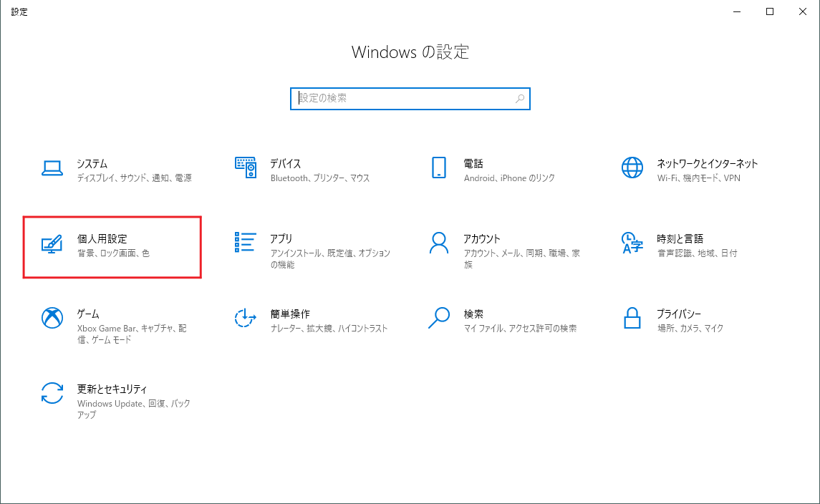Click the 電話 phone icon
Screen dimensions: 820x504
coord(439,168)
